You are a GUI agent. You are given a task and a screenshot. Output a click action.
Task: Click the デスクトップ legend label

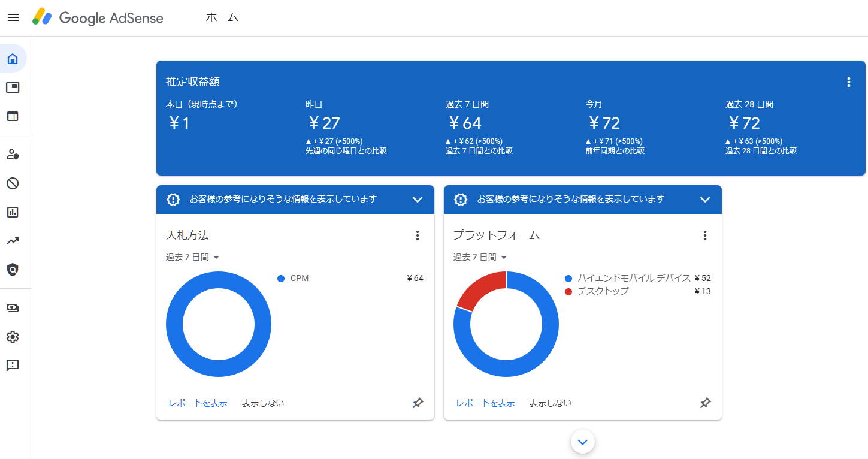pos(603,292)
